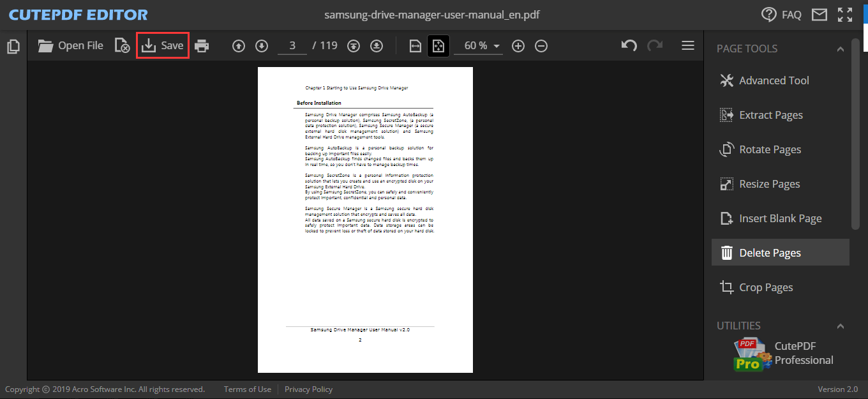Open the page thumbnails sidebar icon
The image size is (868, 399).
point(13,46)
